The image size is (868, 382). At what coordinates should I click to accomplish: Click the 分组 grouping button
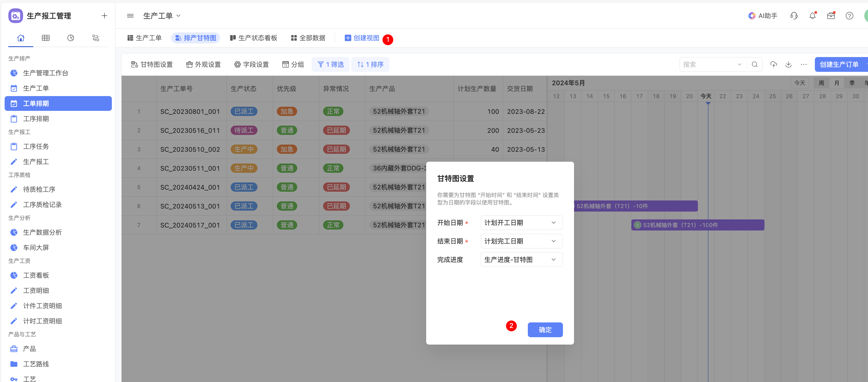coord(293,64)
